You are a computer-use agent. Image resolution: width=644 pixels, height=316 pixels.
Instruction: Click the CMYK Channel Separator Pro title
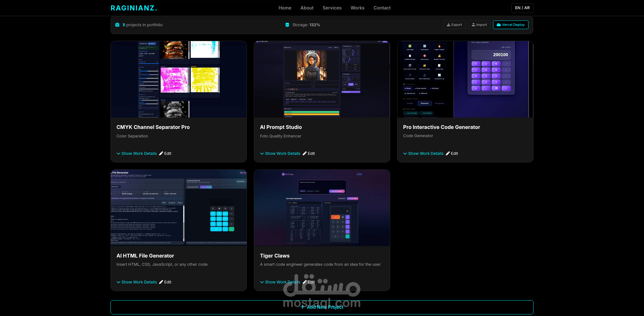point(153,127)
